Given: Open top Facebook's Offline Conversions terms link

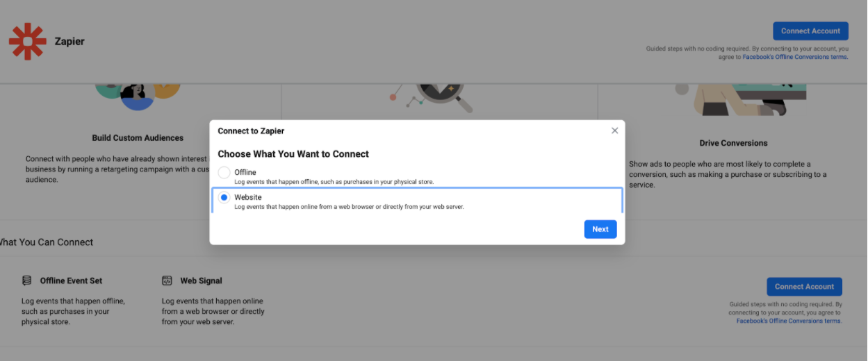Looking at the screenshot, I should (x=795, y=58).
